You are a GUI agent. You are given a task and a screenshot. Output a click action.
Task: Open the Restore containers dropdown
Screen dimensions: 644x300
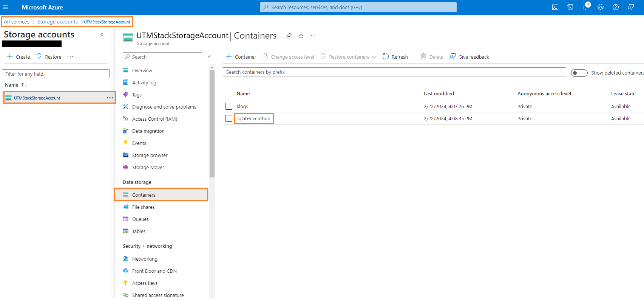[348, 57]
